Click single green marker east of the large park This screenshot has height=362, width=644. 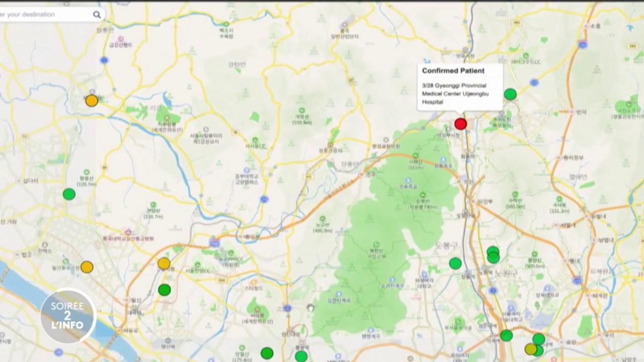point(455,263)
